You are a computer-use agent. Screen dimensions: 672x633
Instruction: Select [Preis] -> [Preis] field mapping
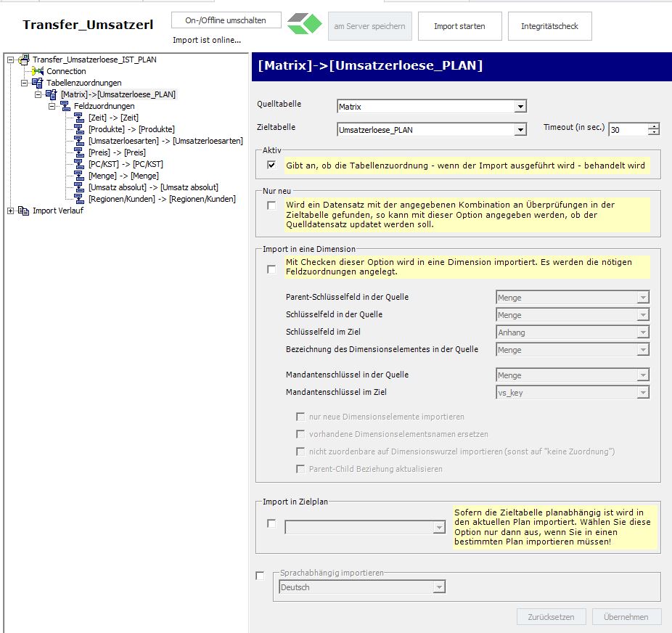117,152
